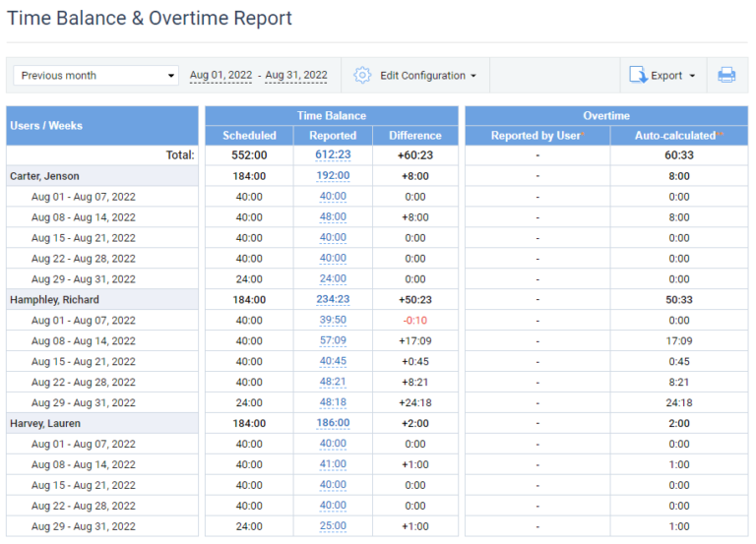Open Lauren Harvey's reported 186:00 link
Viewport: 756px width, 544px height.
click(x=333, y=424)
